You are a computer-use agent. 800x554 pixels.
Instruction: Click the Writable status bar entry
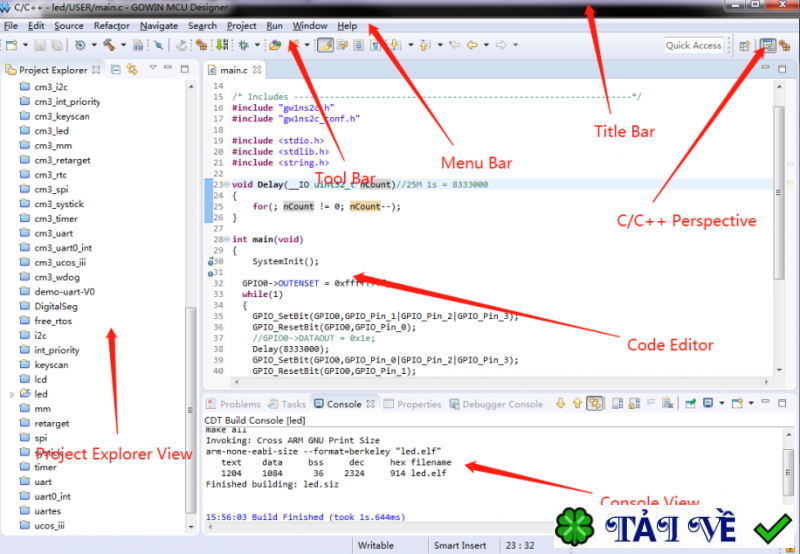pyautogui.click(x=376, y=545)
